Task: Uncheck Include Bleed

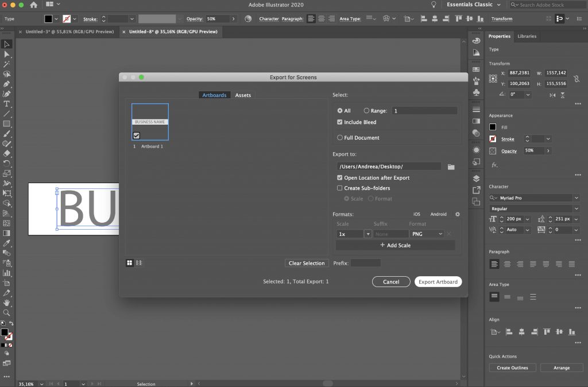Action: [x=341, y=122]
